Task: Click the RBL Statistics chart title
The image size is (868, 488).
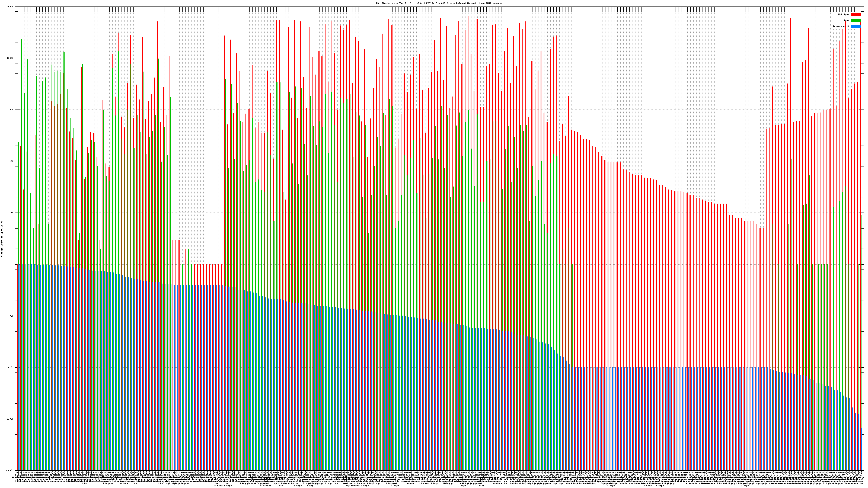Action: 439,3
